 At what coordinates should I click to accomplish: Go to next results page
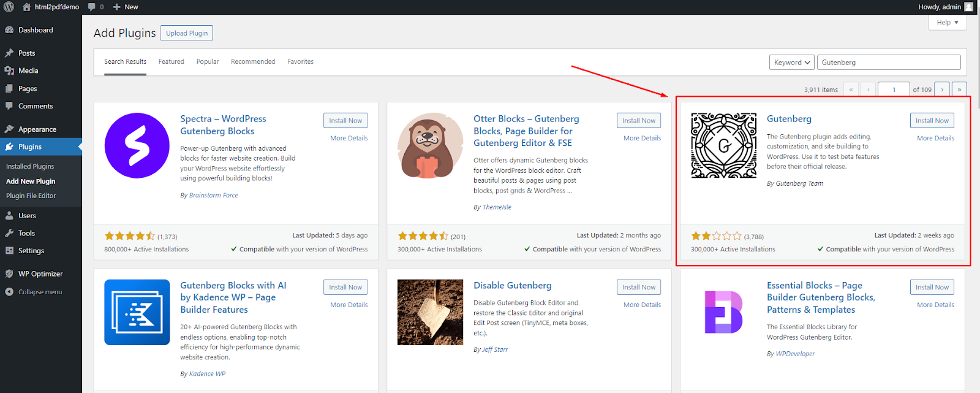click(942, 90)
